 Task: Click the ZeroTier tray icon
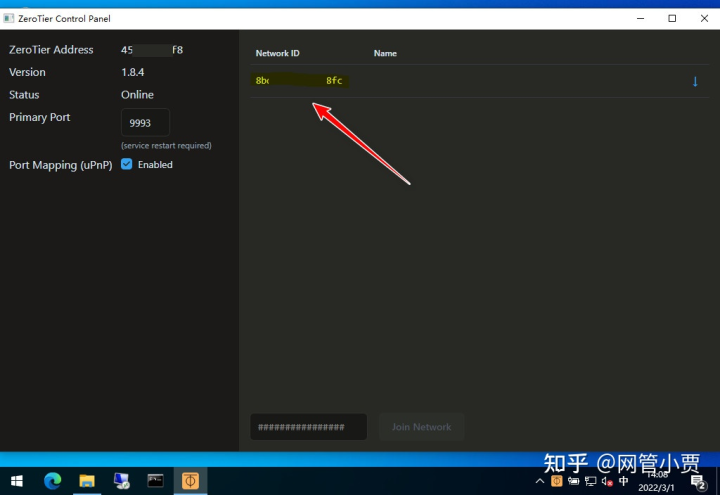tap(557, 481)
